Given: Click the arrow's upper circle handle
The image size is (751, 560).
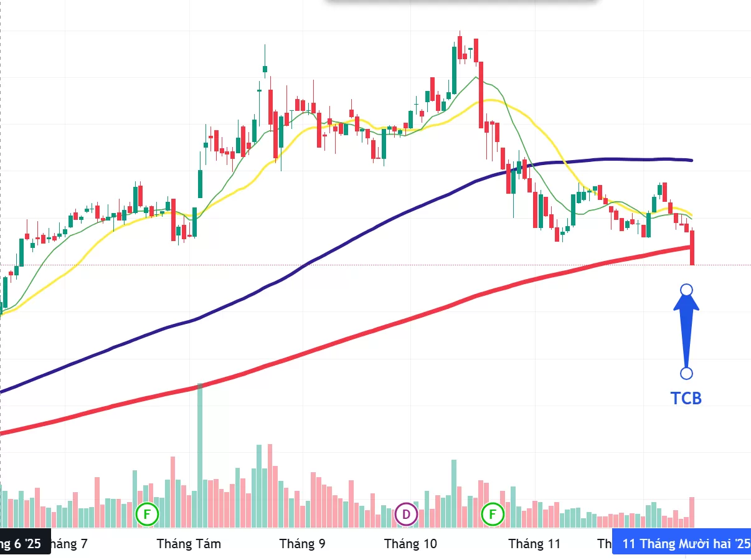Looking at the screenshot, I should tap(686, 290).
